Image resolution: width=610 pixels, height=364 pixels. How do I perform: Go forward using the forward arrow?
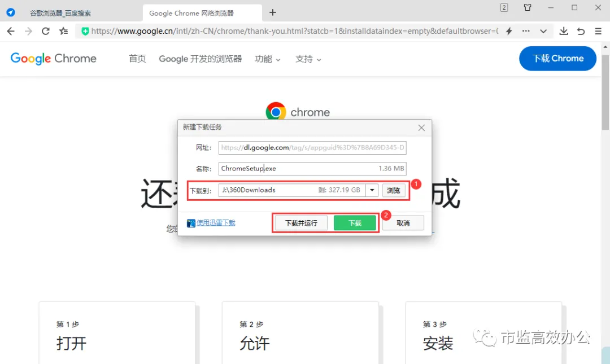28,31
